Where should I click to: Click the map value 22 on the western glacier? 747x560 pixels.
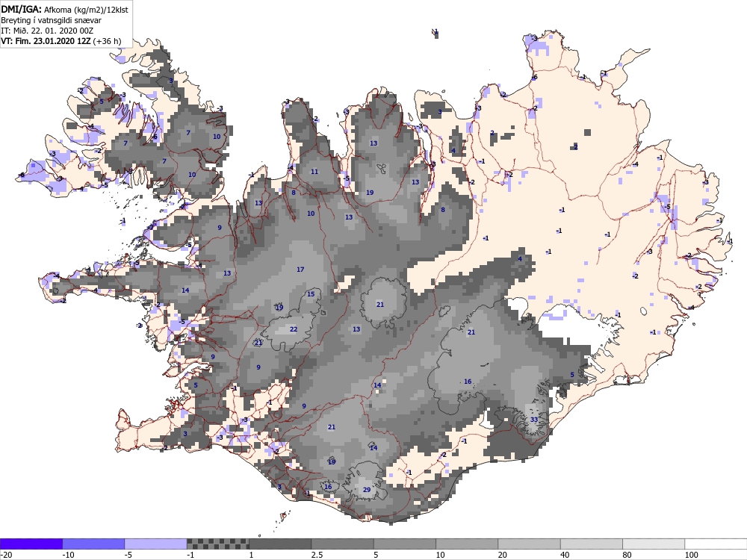click(x=294, y=329)
